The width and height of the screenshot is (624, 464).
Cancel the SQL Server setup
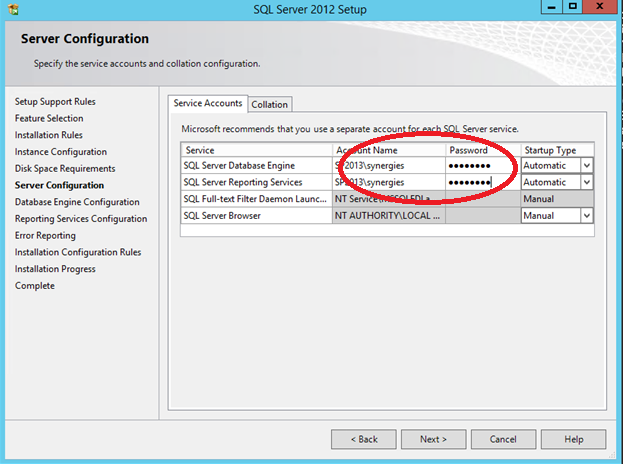(x=503, y=439)
